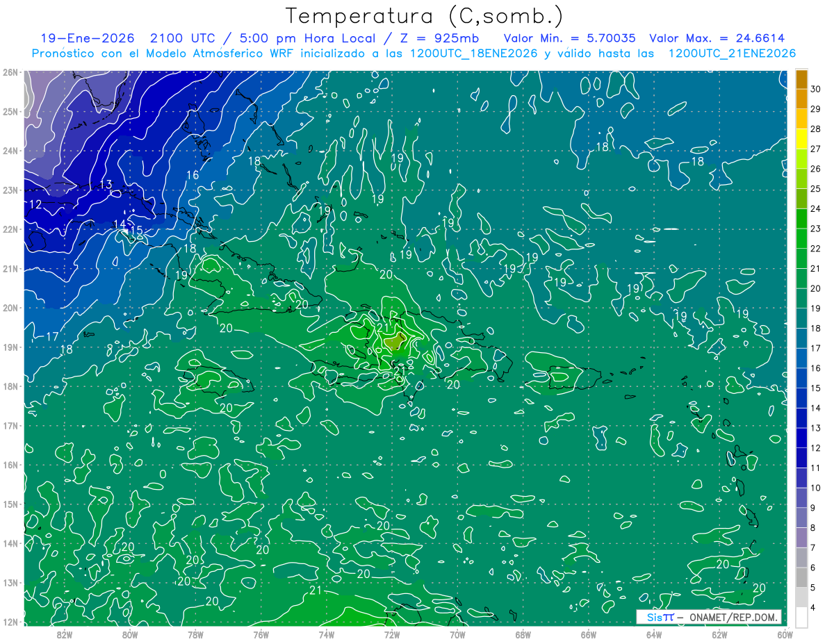Click the "16" contour label on the map
The height and width of the screenshot is (644, 834).
point(193,175)
